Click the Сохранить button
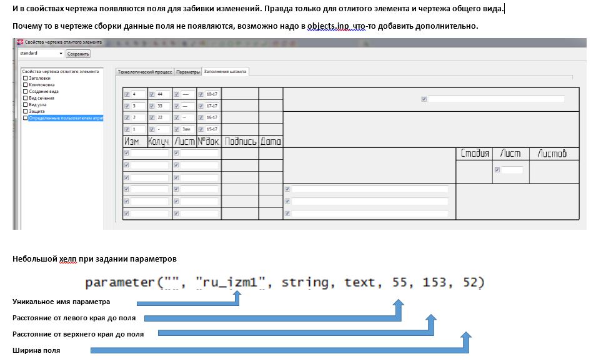 [78, 54]
